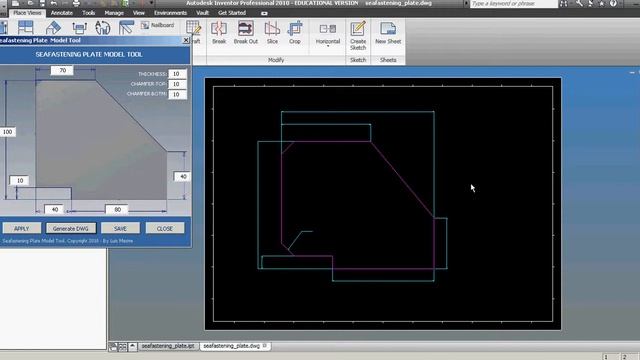Screen dimensions: 640x360
Task: Close the Seafastening Plate Model Tool dialog
Action: [x=186, y=40]
